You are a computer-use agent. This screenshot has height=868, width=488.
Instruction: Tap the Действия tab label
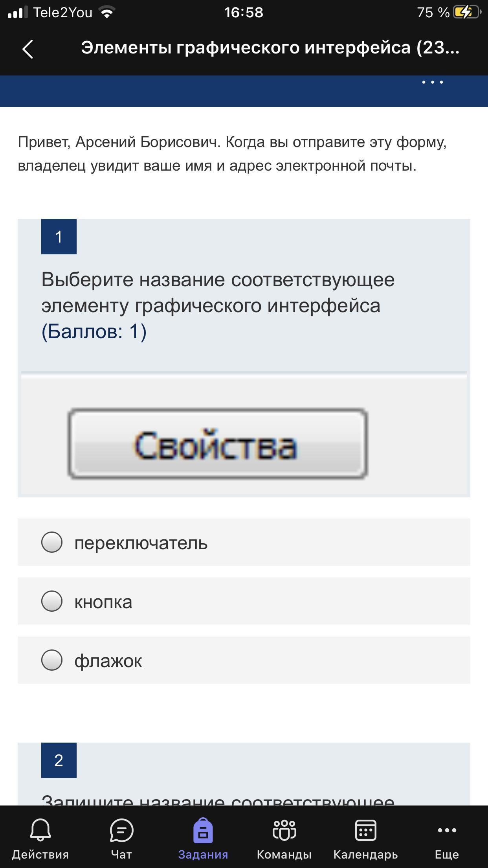[40, 855]
